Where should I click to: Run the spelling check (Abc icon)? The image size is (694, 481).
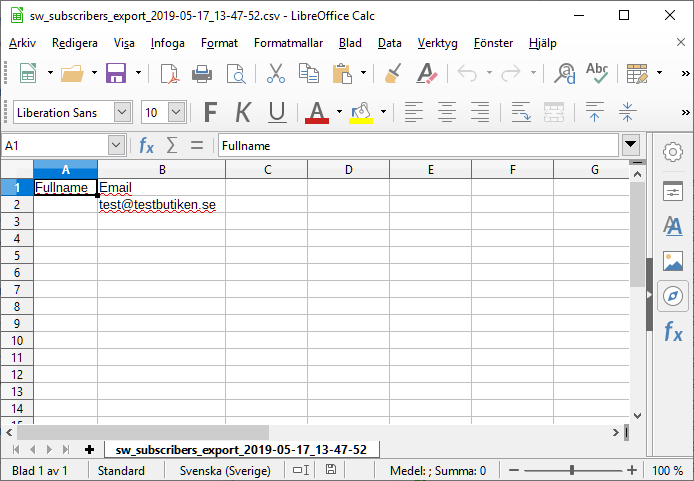[x=597, y=73]
